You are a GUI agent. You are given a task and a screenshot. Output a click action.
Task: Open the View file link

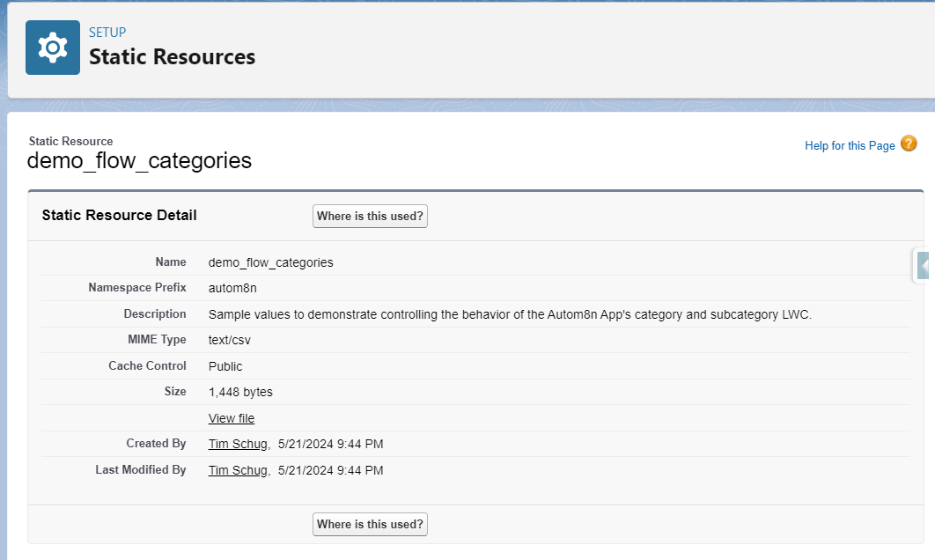click(x=232, y=418)
